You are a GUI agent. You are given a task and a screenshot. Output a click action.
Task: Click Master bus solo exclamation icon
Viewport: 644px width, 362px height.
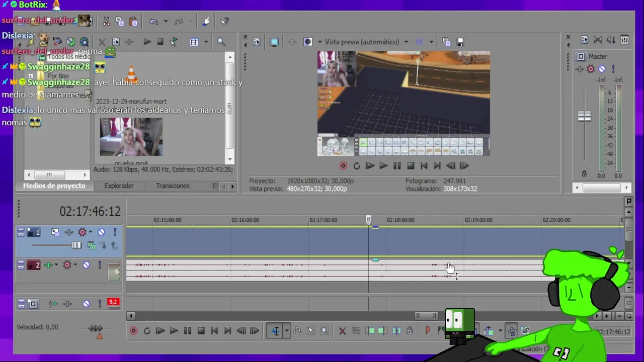click(x=613, y=69)
